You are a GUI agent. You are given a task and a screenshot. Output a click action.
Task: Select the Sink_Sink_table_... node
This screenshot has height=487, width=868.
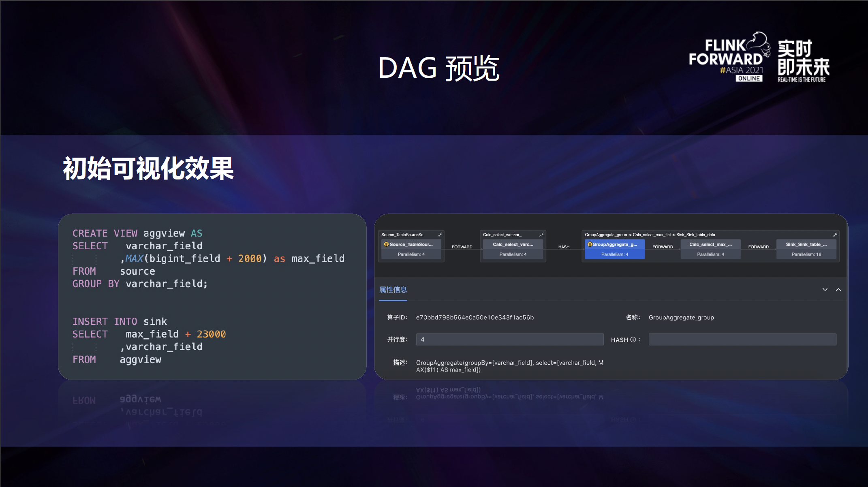(806, 249)
